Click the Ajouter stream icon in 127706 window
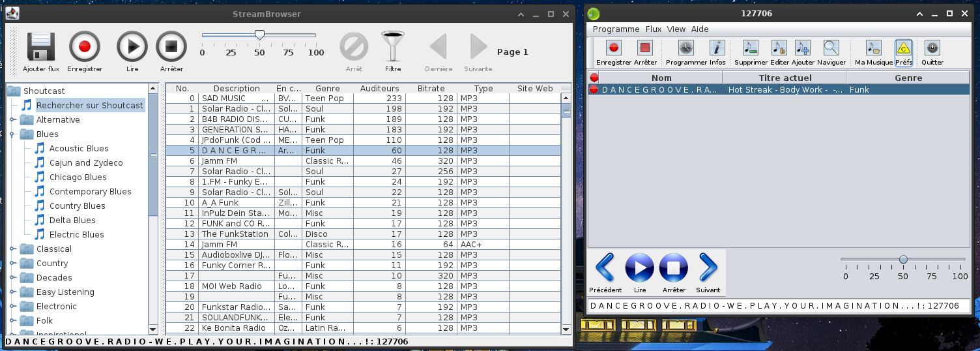980x351 pixels. (803, 48)
